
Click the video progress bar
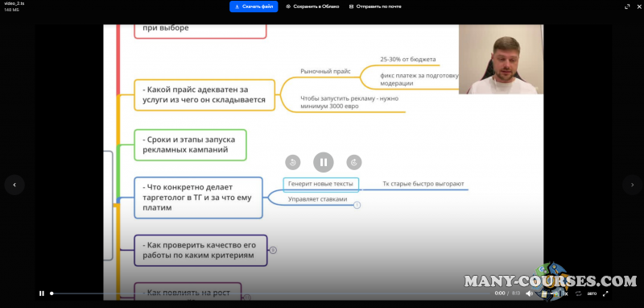click(270, 293)
